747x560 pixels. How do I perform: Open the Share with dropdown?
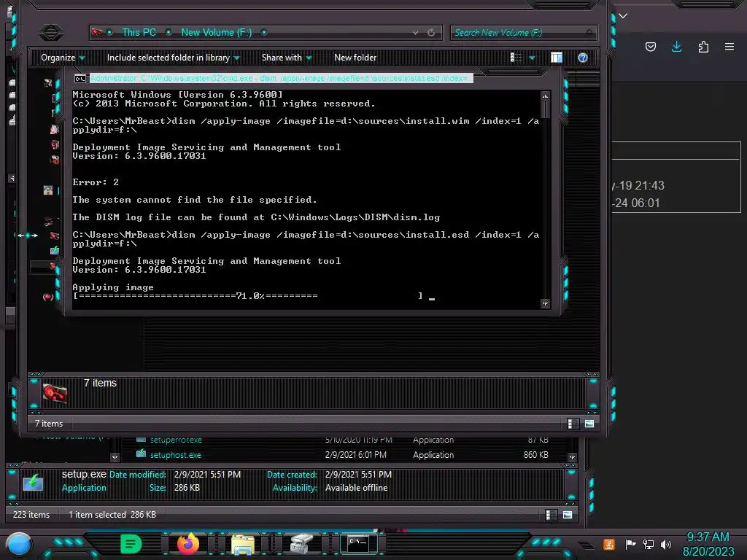(287, 58)
